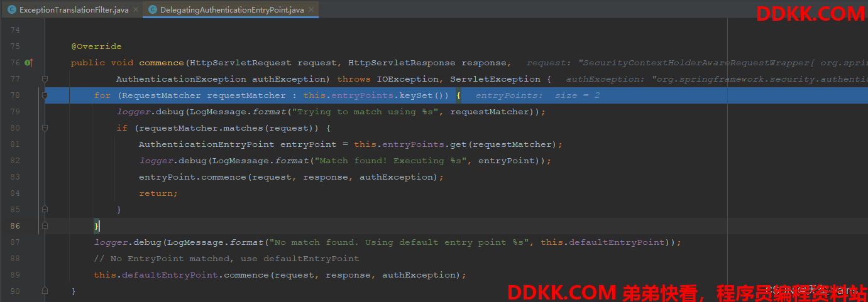Click line number 88 in gutter

point(15,259)
